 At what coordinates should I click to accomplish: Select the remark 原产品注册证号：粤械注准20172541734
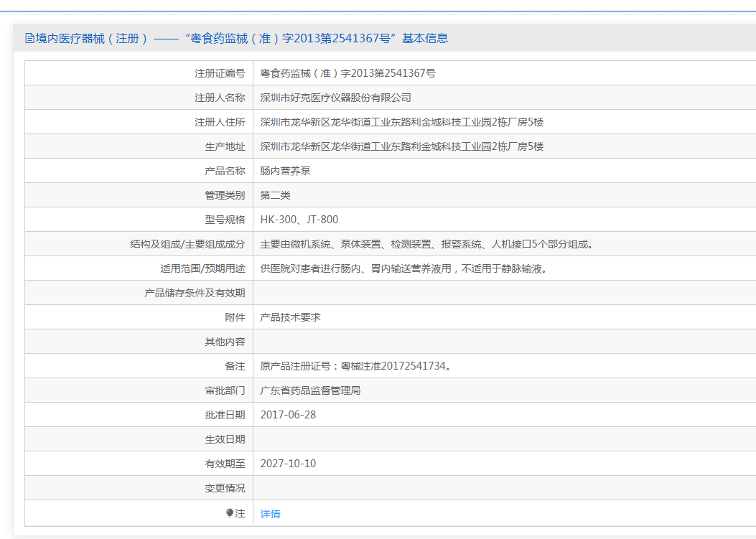coord(356,366)
